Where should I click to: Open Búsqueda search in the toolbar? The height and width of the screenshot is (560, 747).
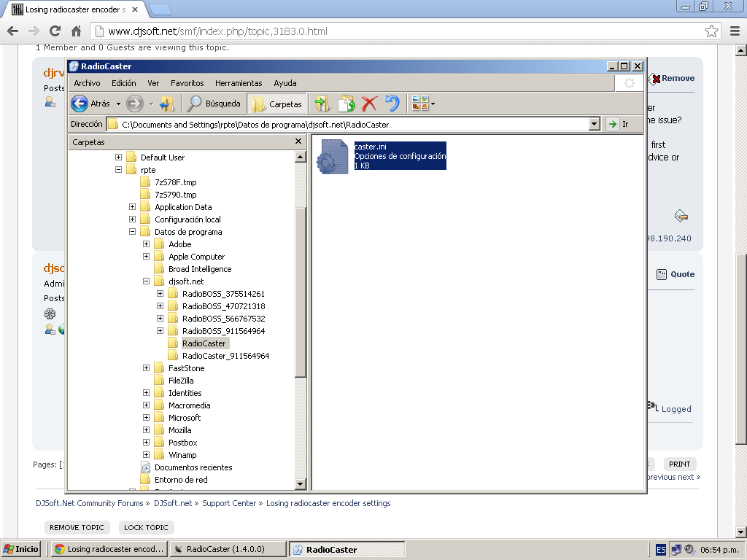[214, 104]
